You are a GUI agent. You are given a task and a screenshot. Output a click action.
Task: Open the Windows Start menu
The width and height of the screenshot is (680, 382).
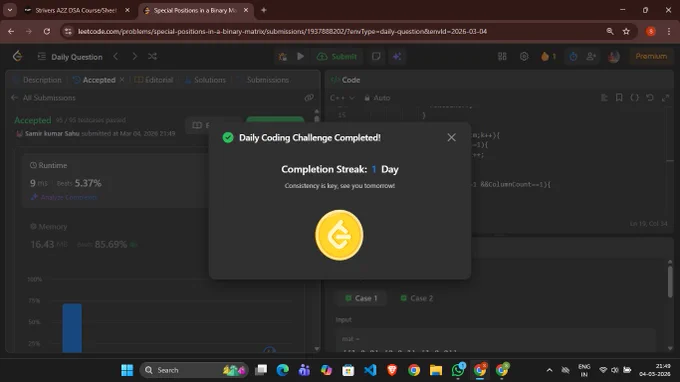[127, 370]
